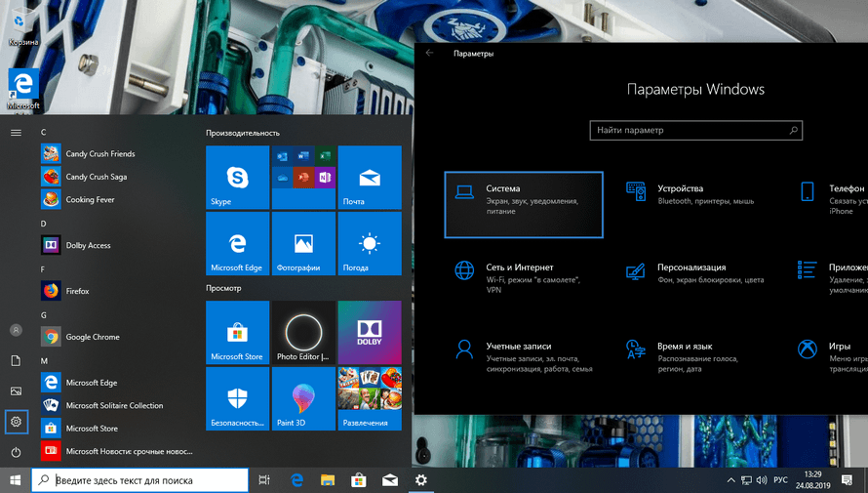Image resolution: width=868 pixels, height=493 pixels.
Task: Open Microsoft Edge desktop shortcut
Action: tap(23, 89)
